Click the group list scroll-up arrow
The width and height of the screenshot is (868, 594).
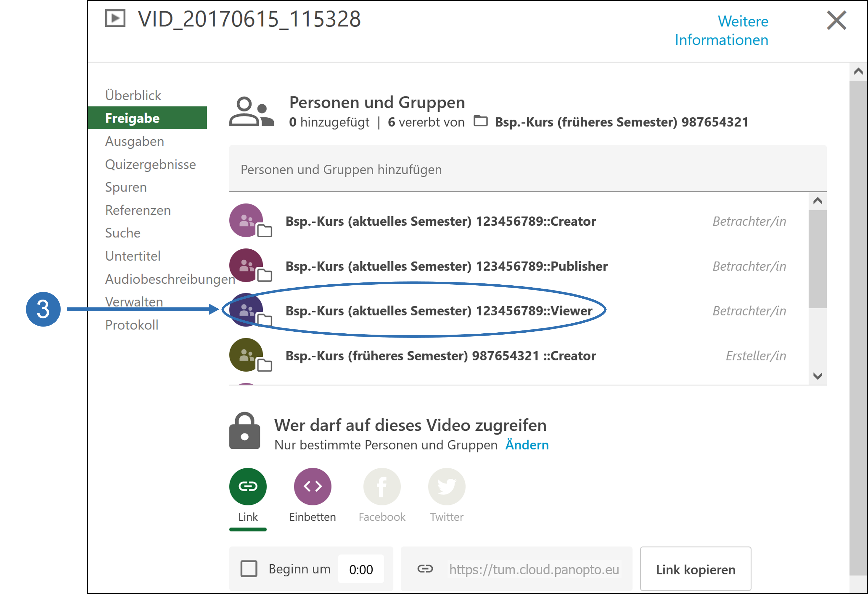[x=818, y=201]
